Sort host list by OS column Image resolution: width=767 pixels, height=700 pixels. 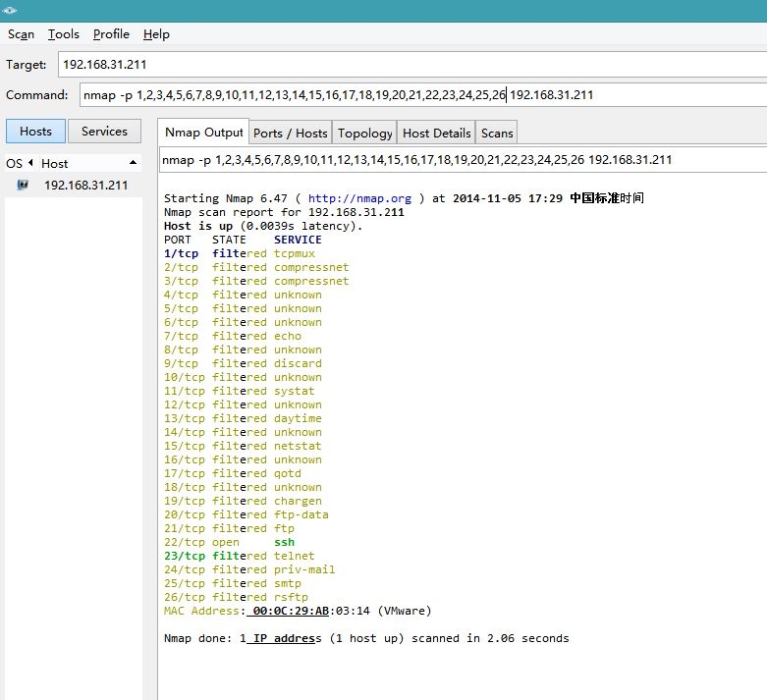click(x=19, y=163)
